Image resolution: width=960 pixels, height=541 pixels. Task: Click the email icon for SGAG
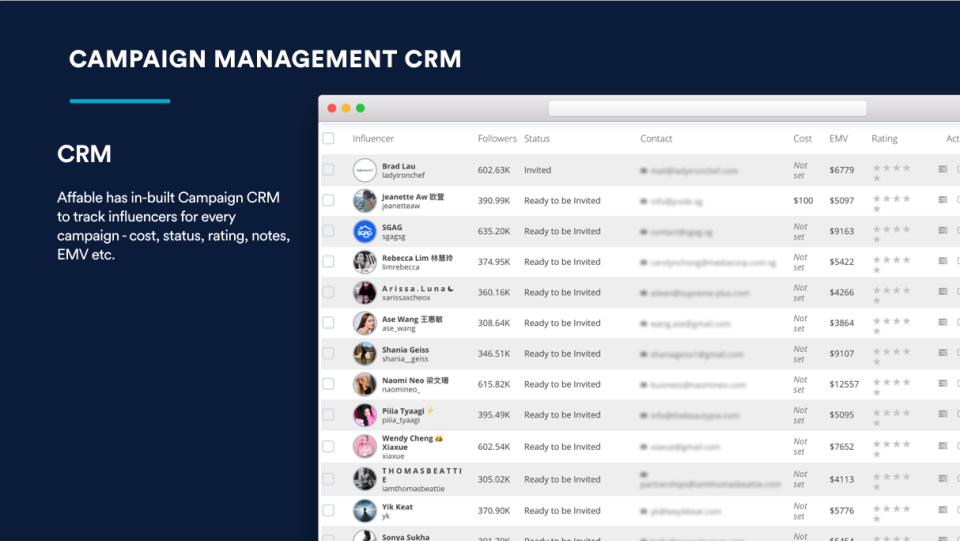point(643,232)
